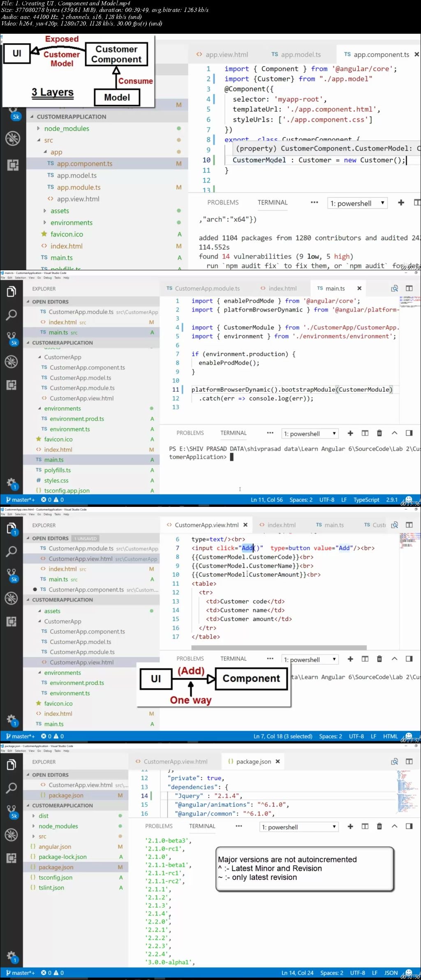Open Debug icon in the main.ts window
Image resolution: width=421 pixels, height=980 pixels.
pyautogui.click(x=11, y=362)
